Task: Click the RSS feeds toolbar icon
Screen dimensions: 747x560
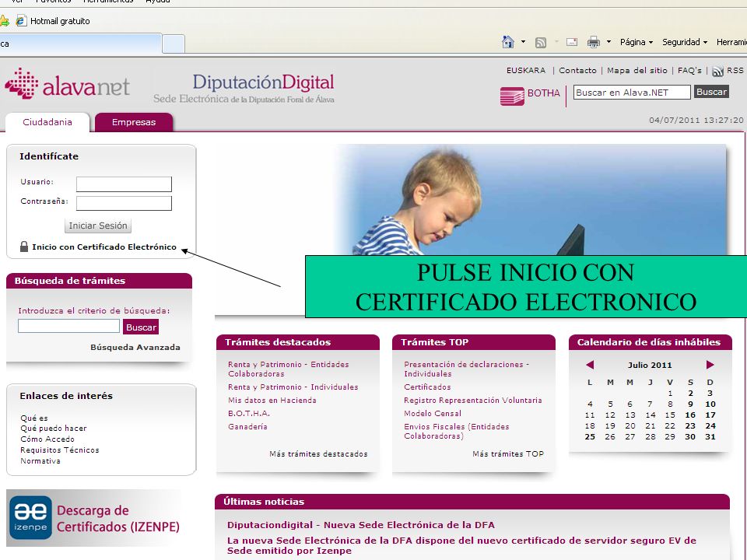Action: (541, 42)
